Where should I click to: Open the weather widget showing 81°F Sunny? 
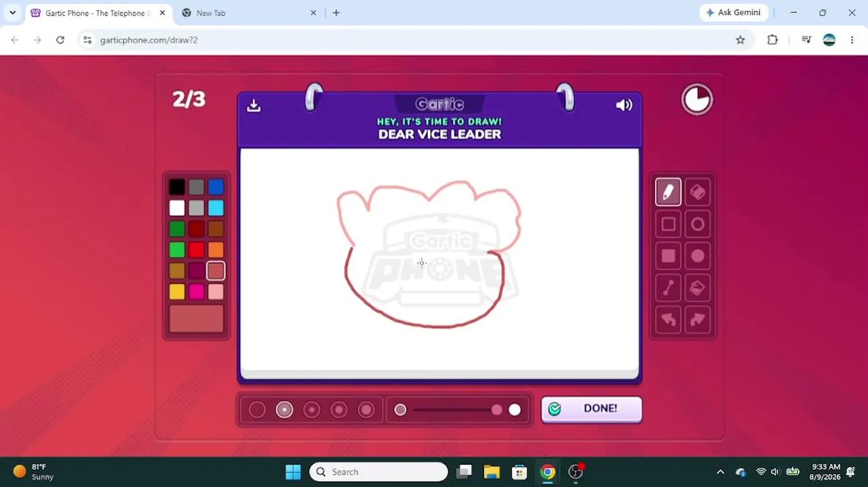pos(34,471)
